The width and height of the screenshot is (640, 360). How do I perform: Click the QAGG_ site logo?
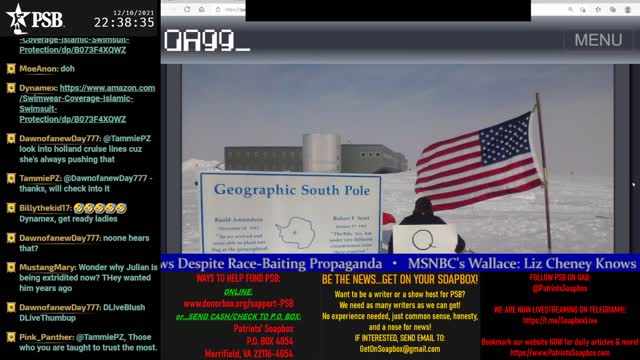coord(207,40)
